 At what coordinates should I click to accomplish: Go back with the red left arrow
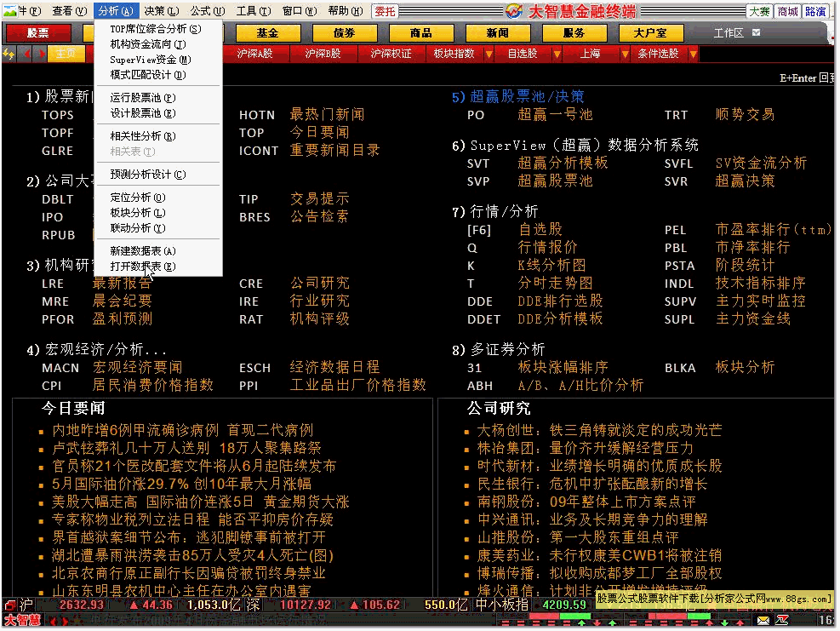click(27, 54)
